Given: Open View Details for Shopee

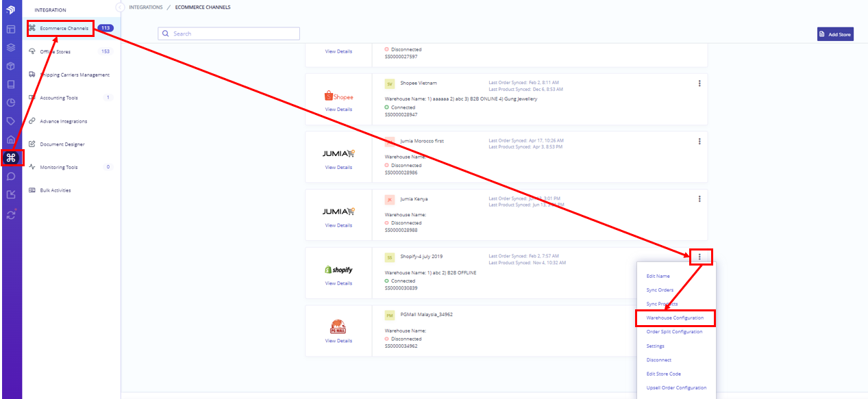Looking at the screenshot, I should pyautogui.click(x=338, y=110).
